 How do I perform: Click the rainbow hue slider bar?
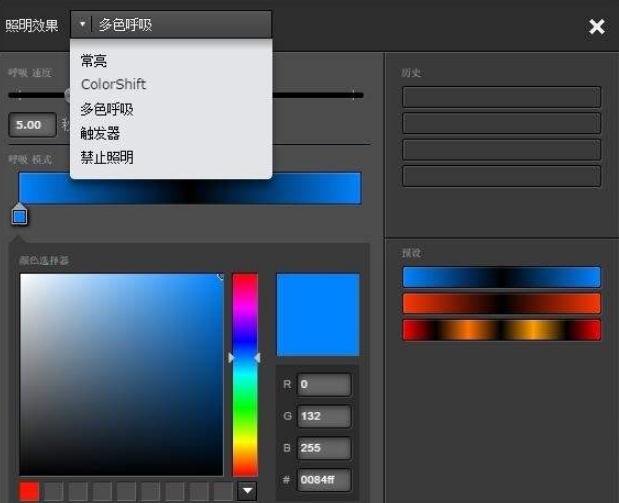(x=245, y=374)
